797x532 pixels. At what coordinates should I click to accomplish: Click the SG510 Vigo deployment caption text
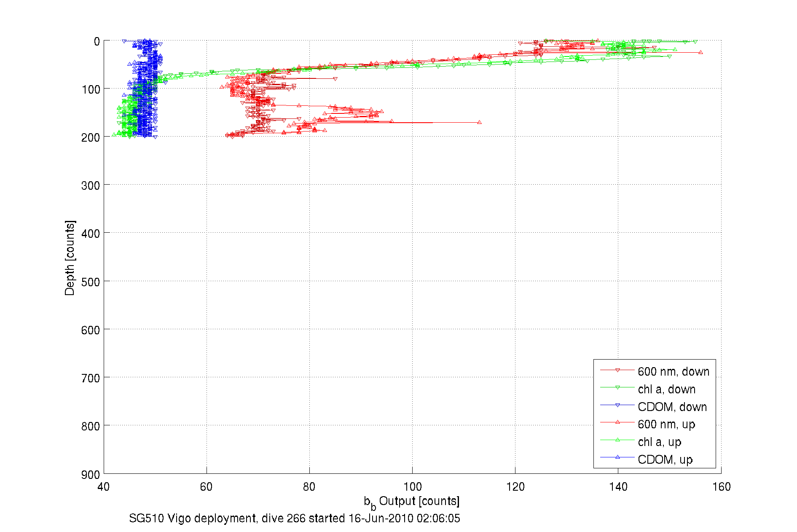(295, 519)
